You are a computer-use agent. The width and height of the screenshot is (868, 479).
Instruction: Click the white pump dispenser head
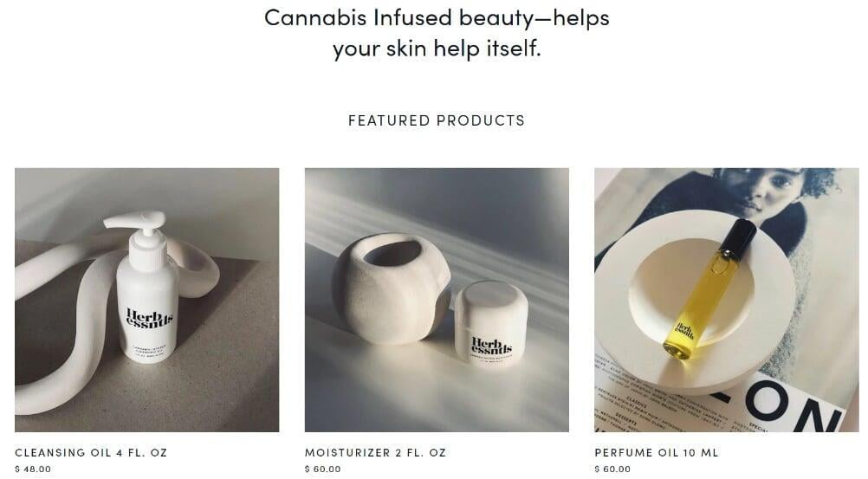[142, 233]
